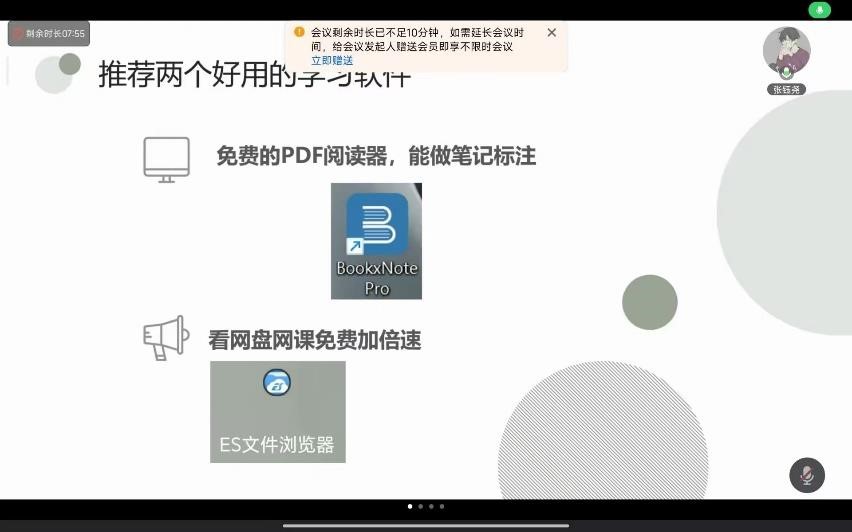Tap the home indicator bar at screen bottom
The height and width of the screenshot is (532, 852).
pyautogui.click(x=426, y=525)
